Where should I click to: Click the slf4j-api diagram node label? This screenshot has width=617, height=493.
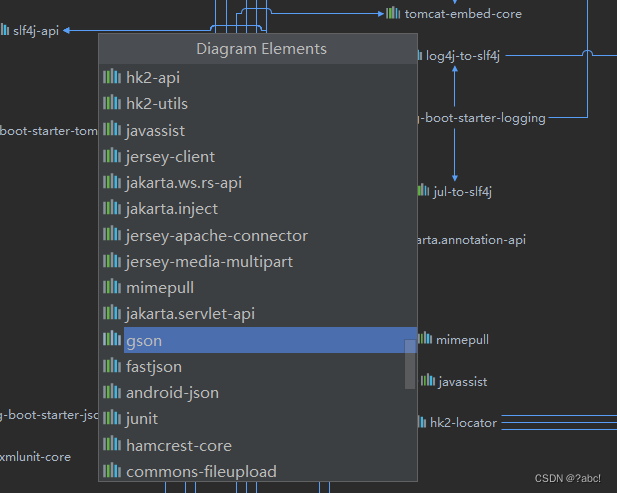[x=36, y=31]
